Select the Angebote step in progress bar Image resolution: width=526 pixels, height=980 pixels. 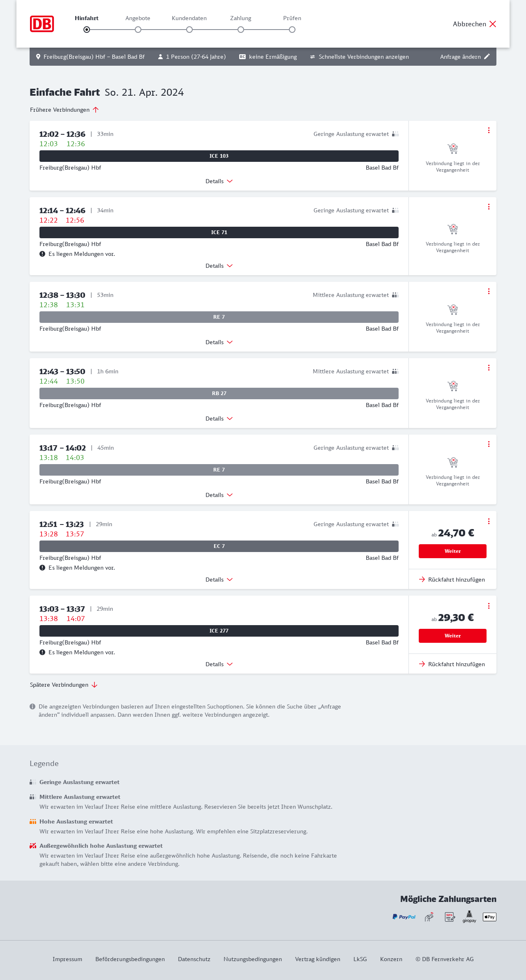pyautogui.click(x=138, y=30)
